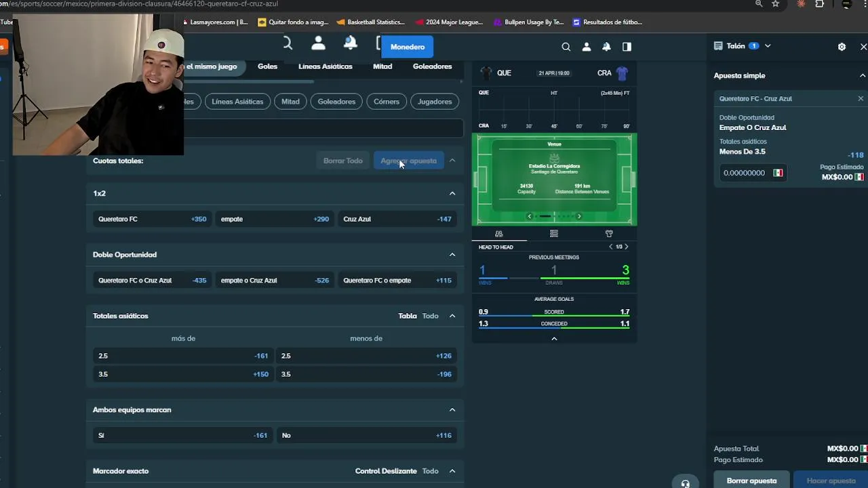Open the notifications bell icon
The image size is (868, 488).
coord(606,47)
